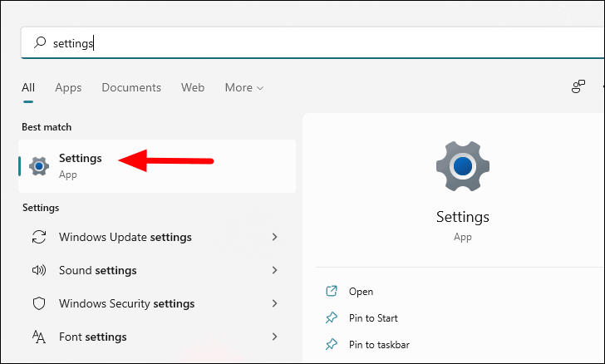Click the Windows Update sync icon

point(39,237)
